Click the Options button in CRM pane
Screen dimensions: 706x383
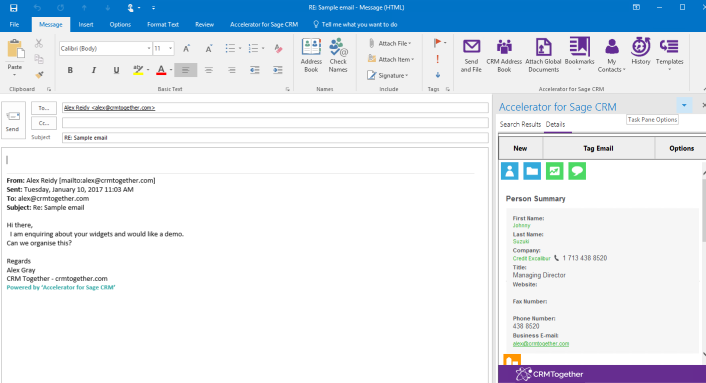(x=681, y=148)
